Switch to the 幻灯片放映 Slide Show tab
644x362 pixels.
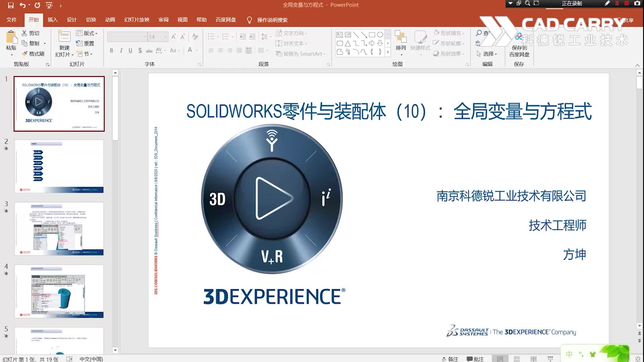137,20
